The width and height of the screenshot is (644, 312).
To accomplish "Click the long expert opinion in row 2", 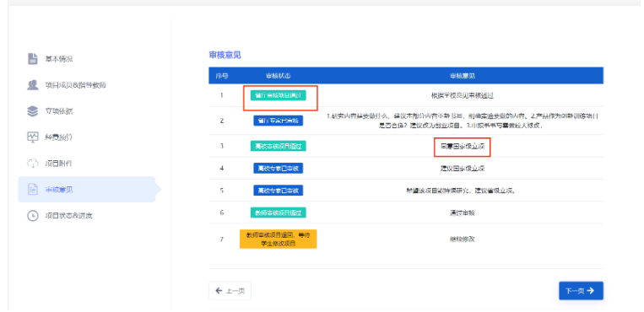I will click(x=463, y=121).
